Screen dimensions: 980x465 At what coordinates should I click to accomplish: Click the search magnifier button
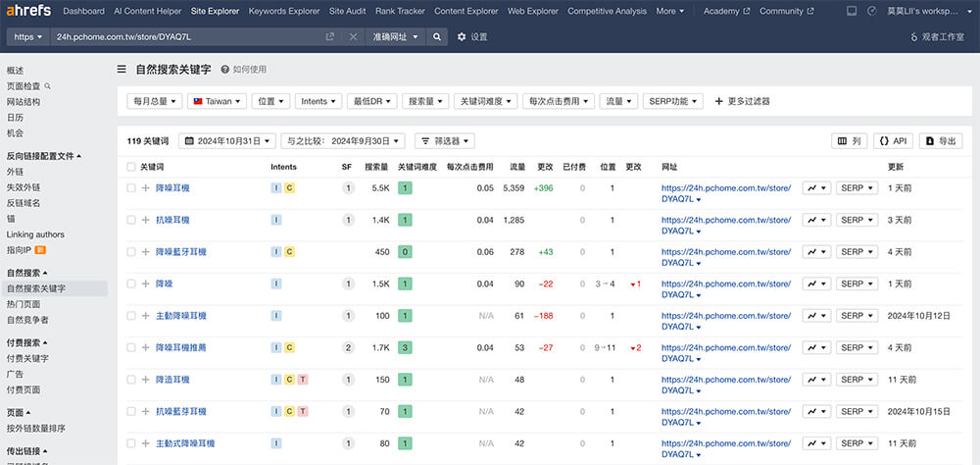(x=437, y=37)
